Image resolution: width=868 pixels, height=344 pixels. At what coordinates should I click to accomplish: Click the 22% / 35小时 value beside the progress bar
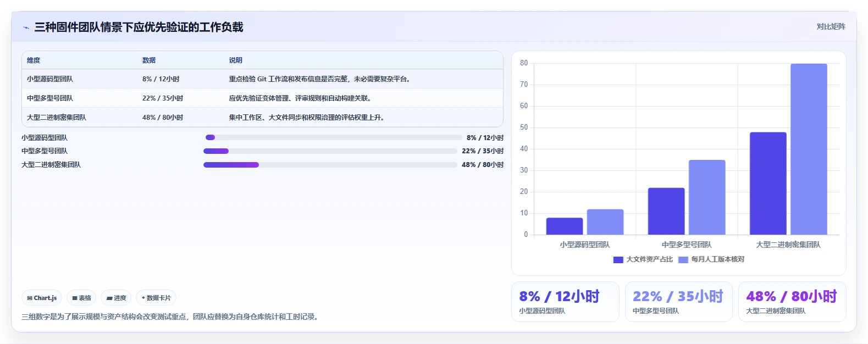tap(483, 151)
